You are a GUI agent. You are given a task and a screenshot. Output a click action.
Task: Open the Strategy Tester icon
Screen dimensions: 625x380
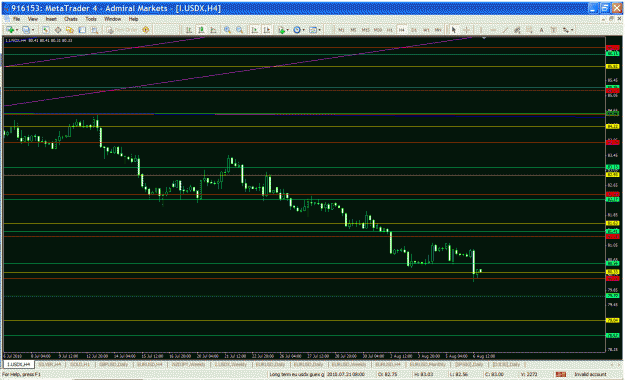pos(94,30)
